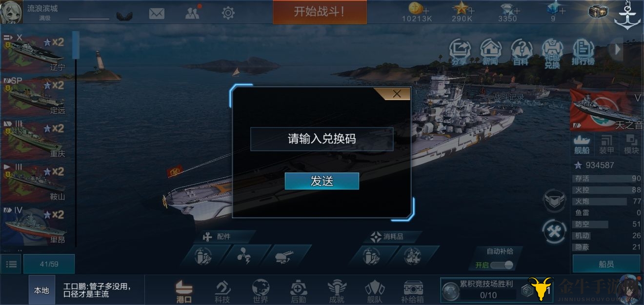Open the 新闻 news icon

(490, 52)
